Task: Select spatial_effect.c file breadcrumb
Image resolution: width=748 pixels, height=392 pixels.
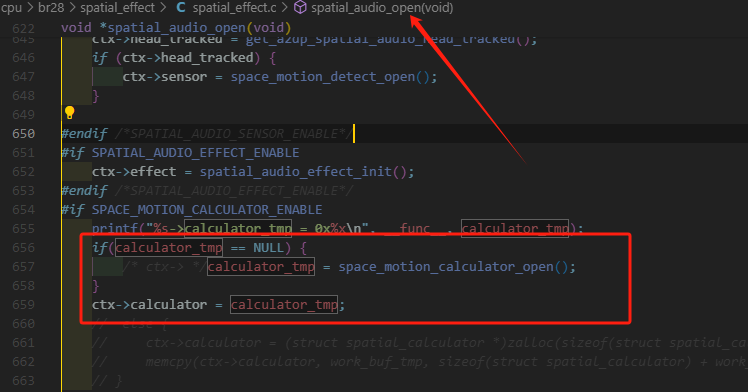Action: coord(234,8)
